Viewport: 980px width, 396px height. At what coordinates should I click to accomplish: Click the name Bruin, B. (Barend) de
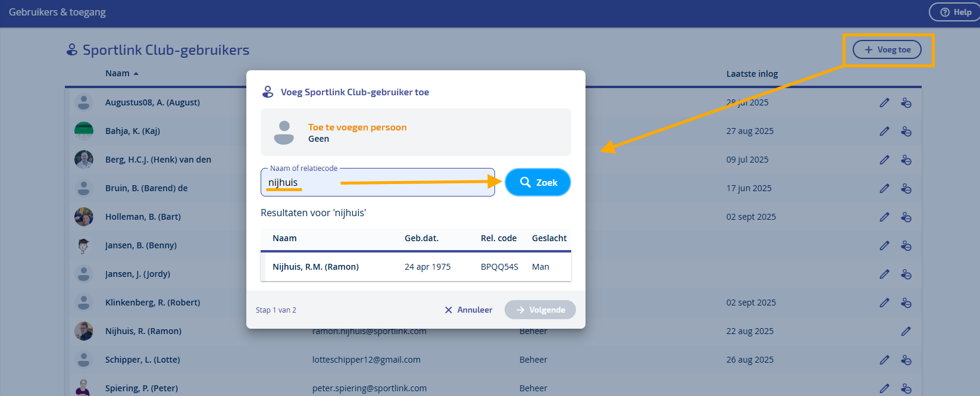click(146, 188)
